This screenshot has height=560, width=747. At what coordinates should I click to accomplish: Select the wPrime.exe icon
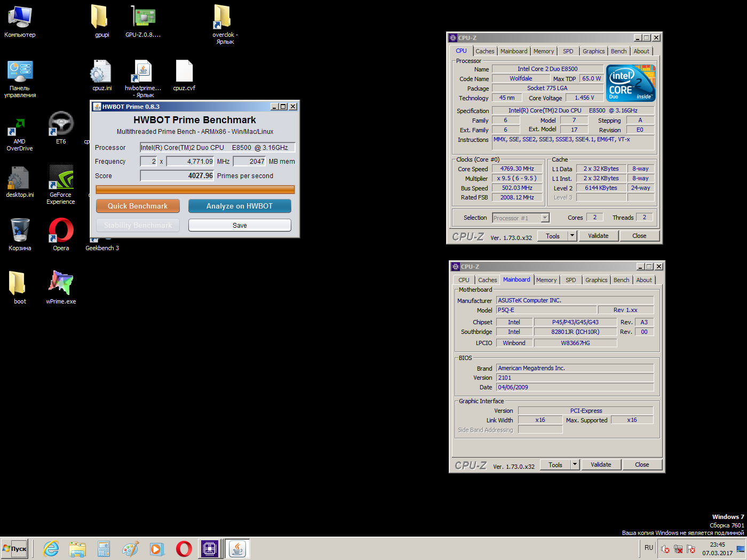coord(61,288)
